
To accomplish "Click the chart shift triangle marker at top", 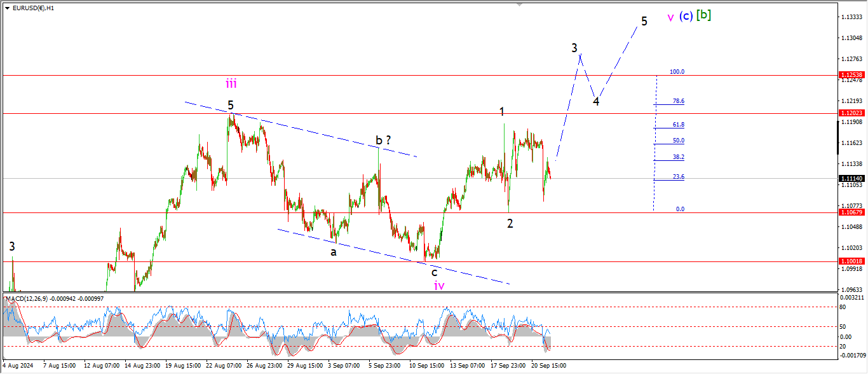I will pos(520,4).
